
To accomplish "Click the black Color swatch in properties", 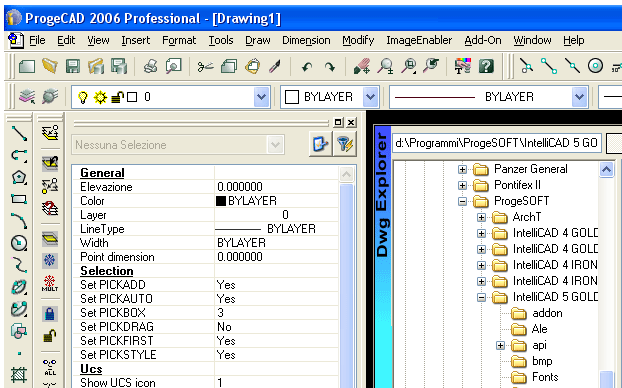I will point(221,201).
